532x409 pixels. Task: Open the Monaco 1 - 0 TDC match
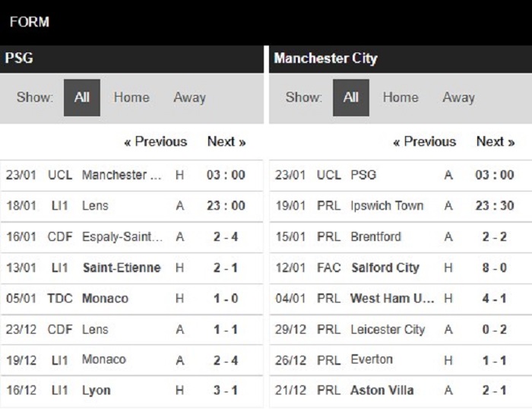click(x=131, y=299)
